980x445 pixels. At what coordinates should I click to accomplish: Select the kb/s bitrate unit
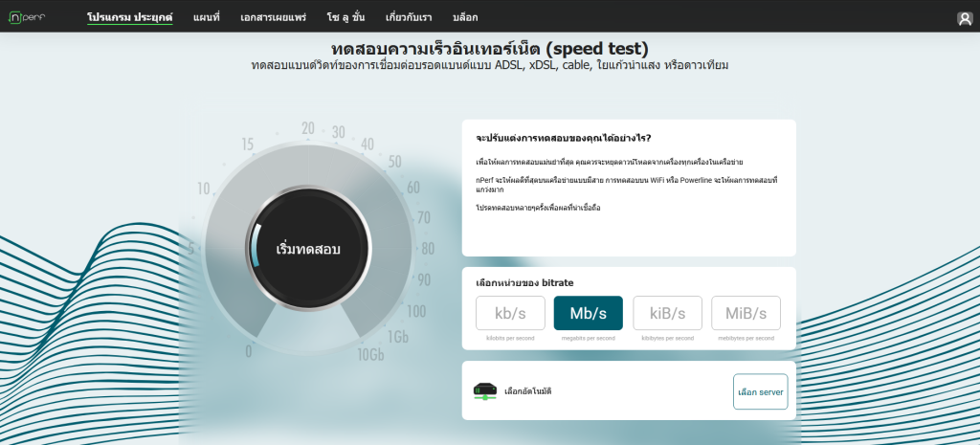tap(510, 313)
